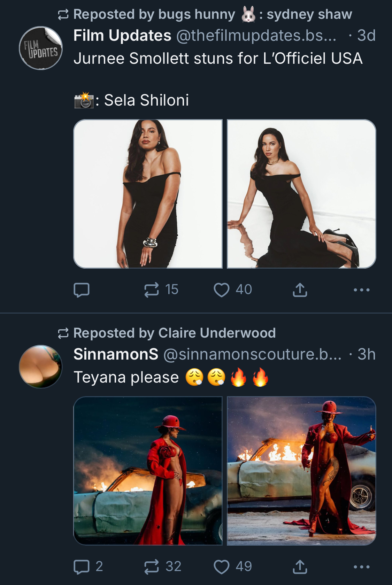Open the SinnamonS profile avatar
The image size is (392, 585).
click(x=41, y=367)
